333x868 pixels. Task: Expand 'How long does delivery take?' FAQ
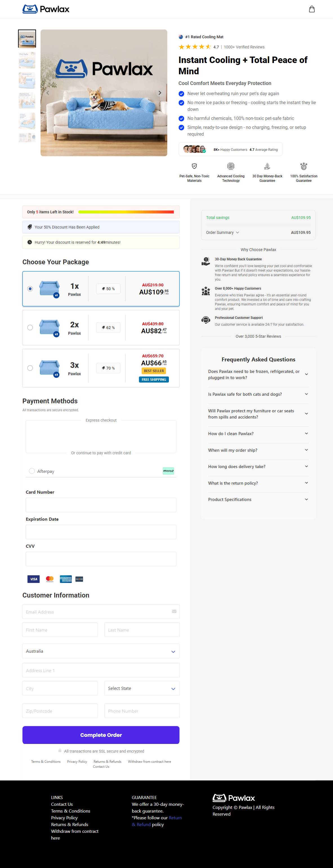click(258, 467)
